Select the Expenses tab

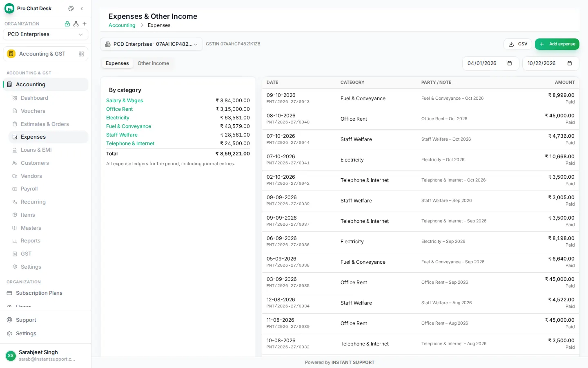[117, 63]
